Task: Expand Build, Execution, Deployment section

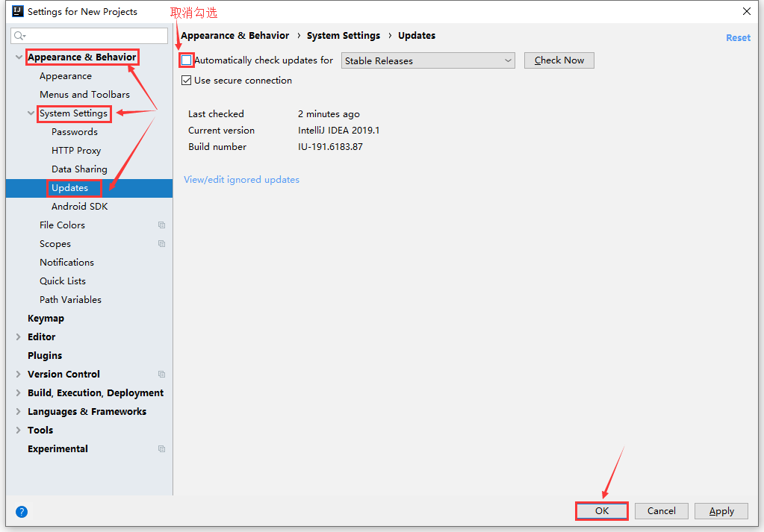Action: 19,392
